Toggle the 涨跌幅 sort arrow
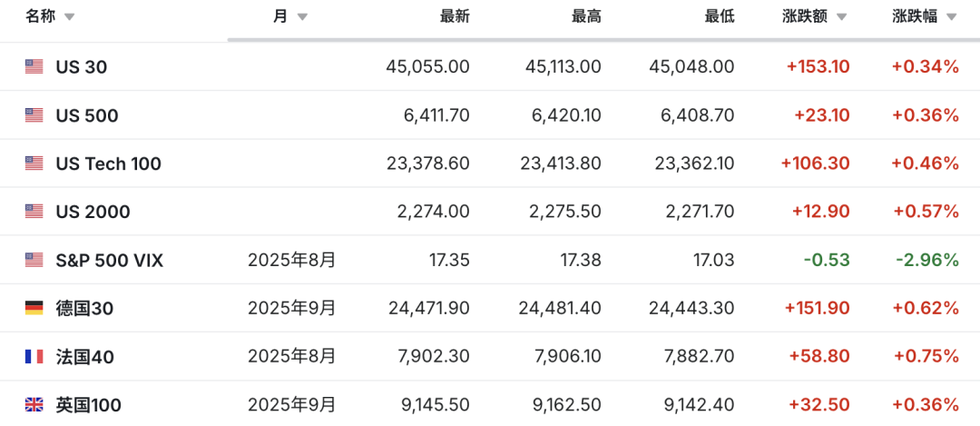This screenshot has height=426, width=980. [x=952, y=17]
